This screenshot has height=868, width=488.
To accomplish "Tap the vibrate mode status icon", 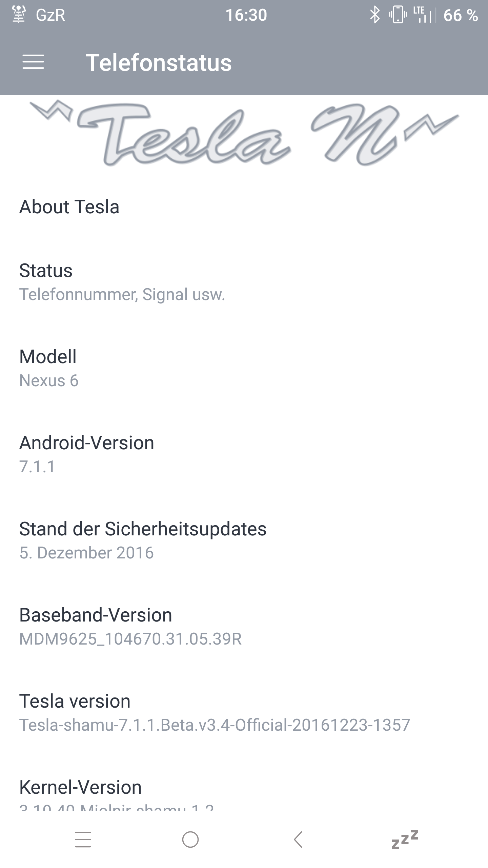I will 398,15.
